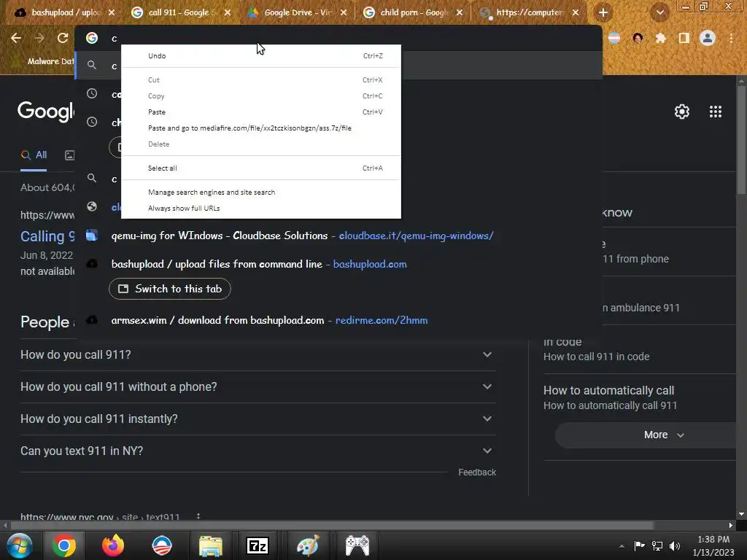Click the network tray icon
Viewport: 747px width, 560px height.
pos(657,545)
